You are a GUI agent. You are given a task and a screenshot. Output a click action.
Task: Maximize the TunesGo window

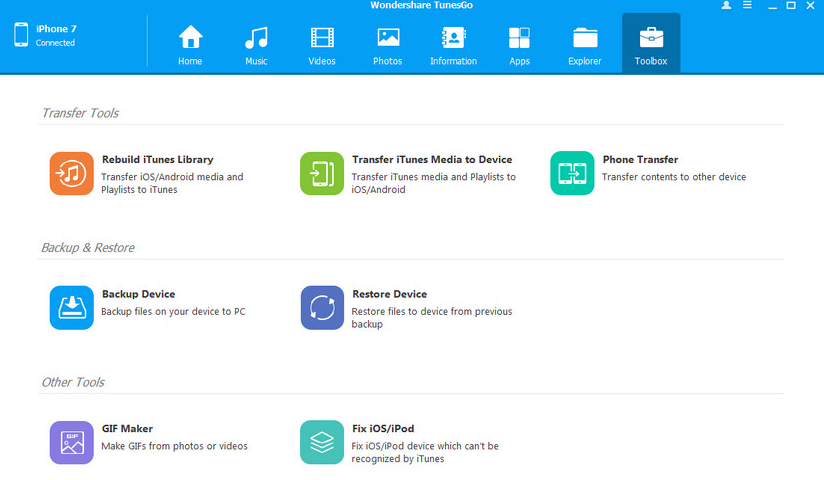coord(790,5)
